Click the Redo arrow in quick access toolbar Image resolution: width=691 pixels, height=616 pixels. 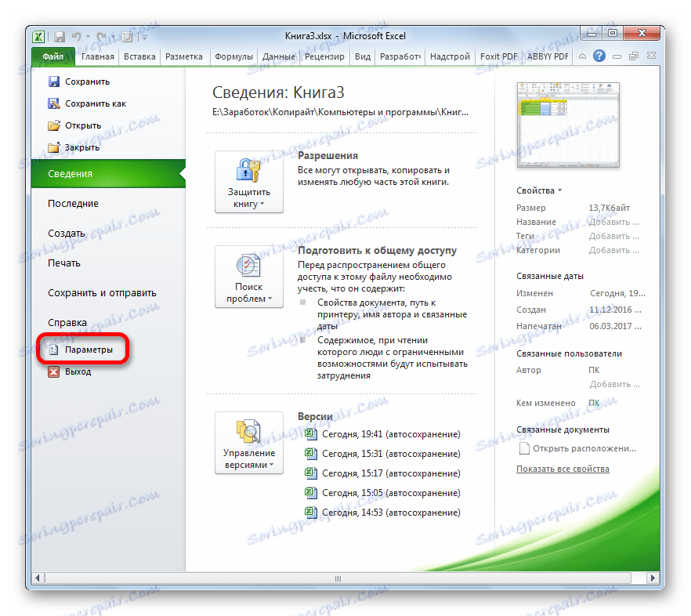[x=102, y=37]
